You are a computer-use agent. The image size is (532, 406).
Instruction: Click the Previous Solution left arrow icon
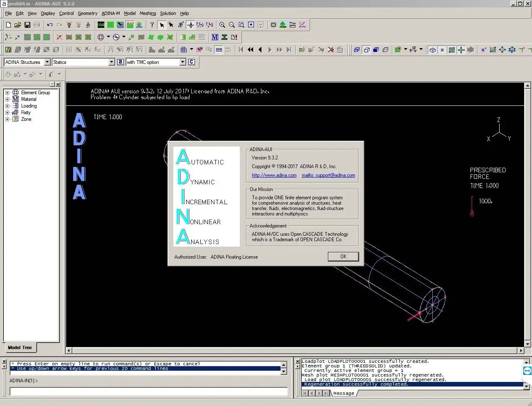point(260,50)
